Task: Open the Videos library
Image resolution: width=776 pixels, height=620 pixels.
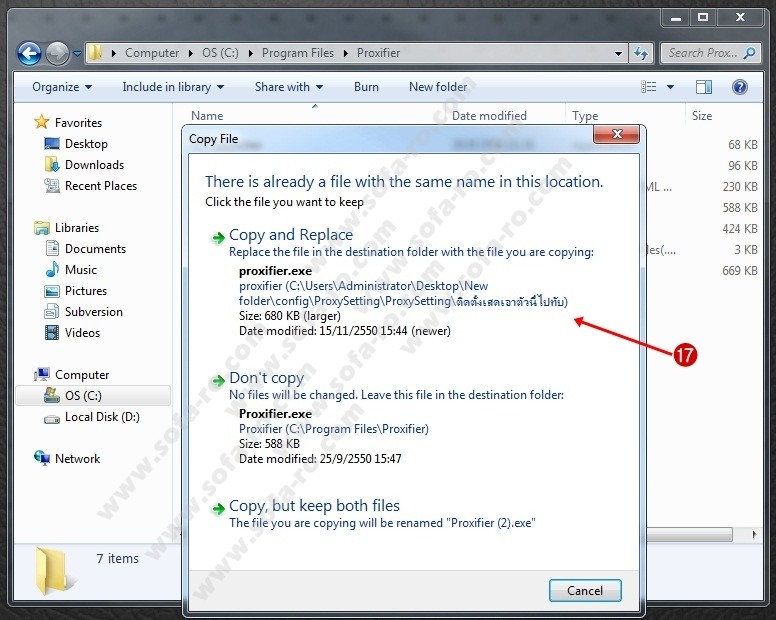Action: 82,333
